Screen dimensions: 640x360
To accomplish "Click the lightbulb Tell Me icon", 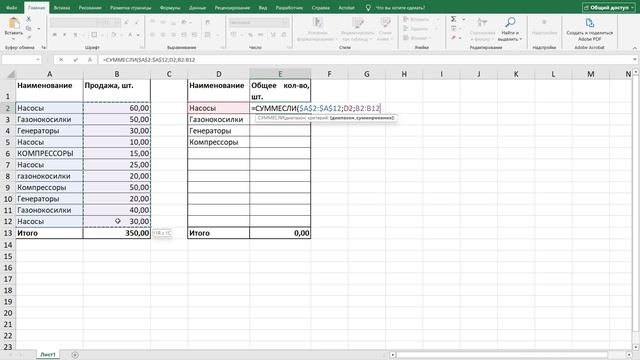I will pyautogui.click(x=368, y=8).
